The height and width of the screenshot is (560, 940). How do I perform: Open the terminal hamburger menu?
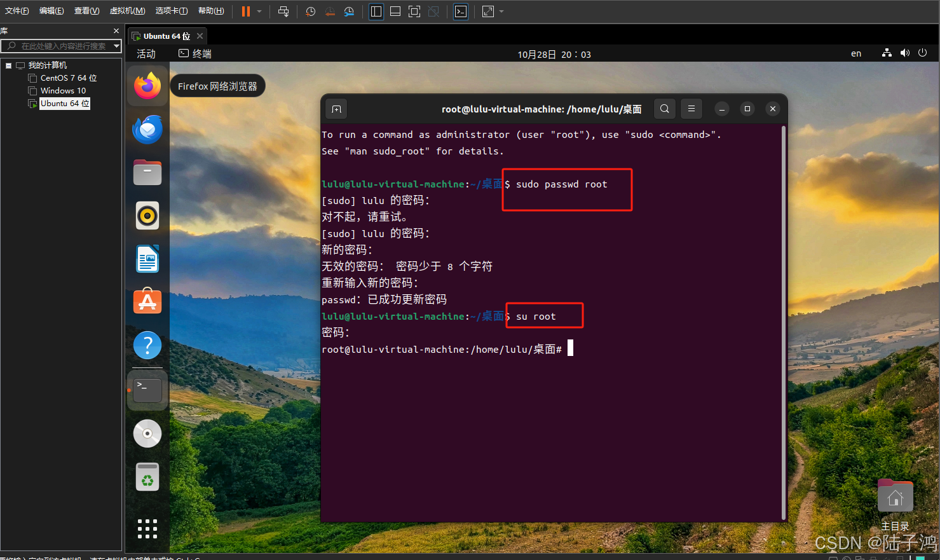tap(691, 108)
